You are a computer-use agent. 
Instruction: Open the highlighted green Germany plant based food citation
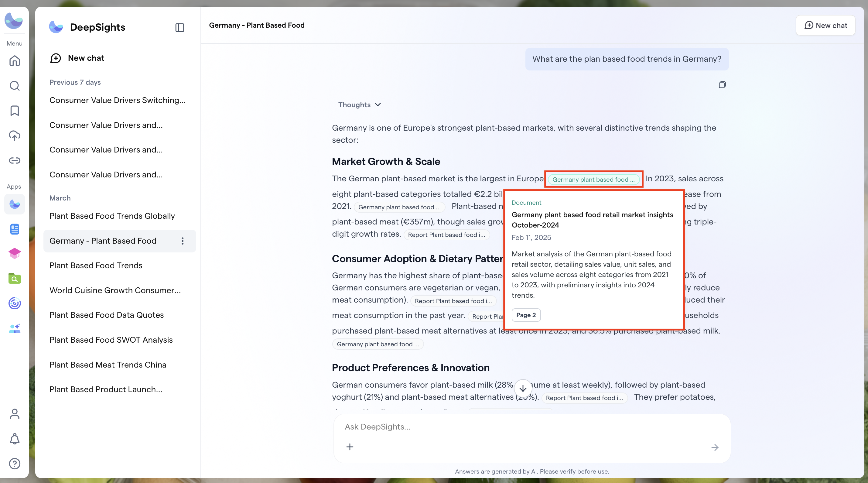[x=594, y=180]
